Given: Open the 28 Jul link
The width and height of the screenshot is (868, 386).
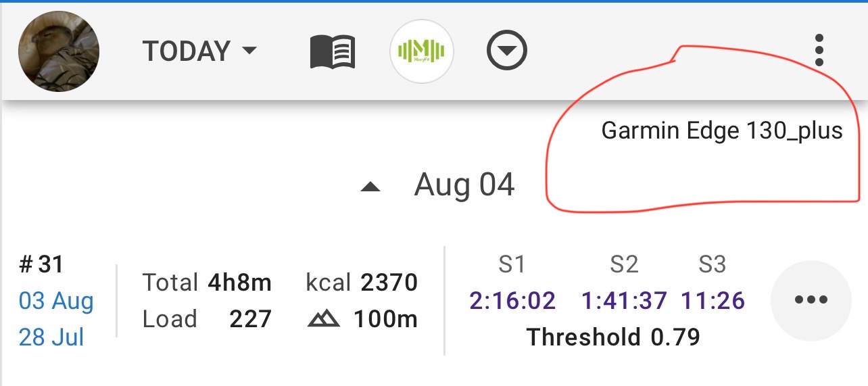Looking at the screenshot, I should coord(51,336).
